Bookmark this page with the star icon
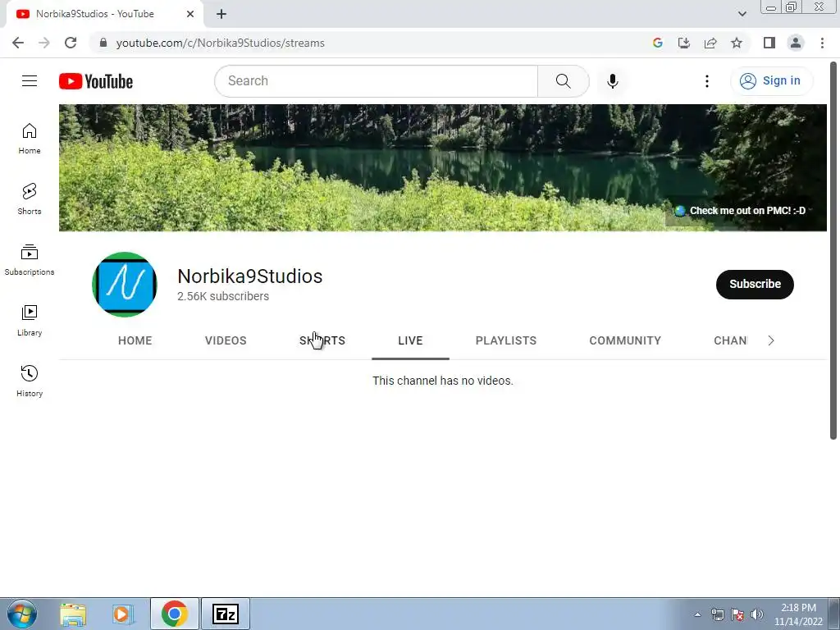 (x=737, y=43)
